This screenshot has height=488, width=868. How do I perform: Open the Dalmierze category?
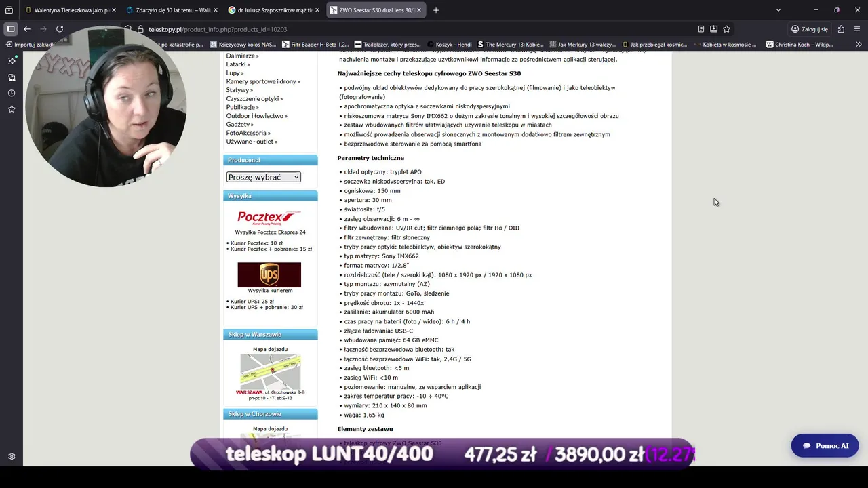(242, 56)
